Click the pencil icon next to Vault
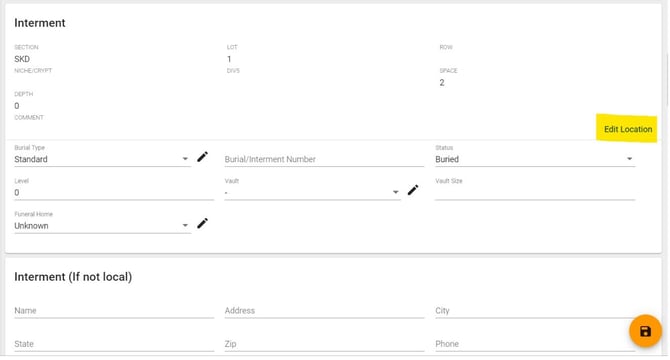670x360 pixels. point(413,190)
